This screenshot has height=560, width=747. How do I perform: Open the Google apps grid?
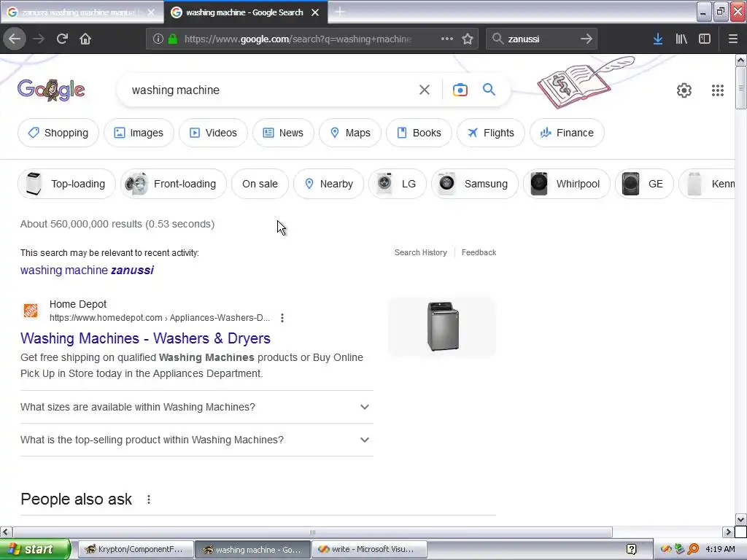pyautogui.click(x=718, y=90)
